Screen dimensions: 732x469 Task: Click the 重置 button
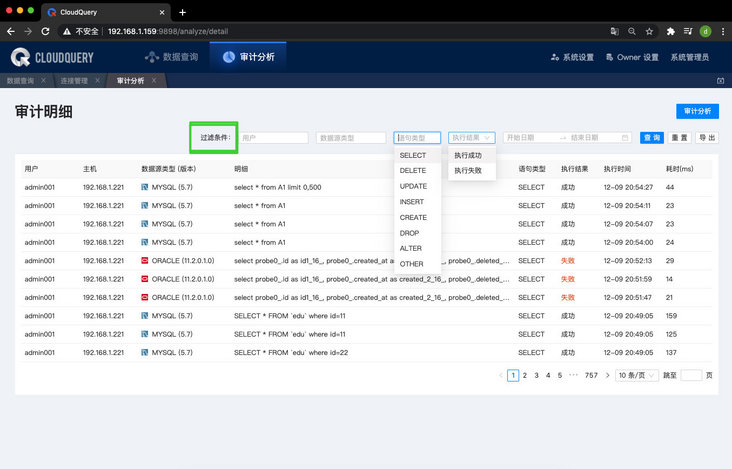tap(679, 138)
